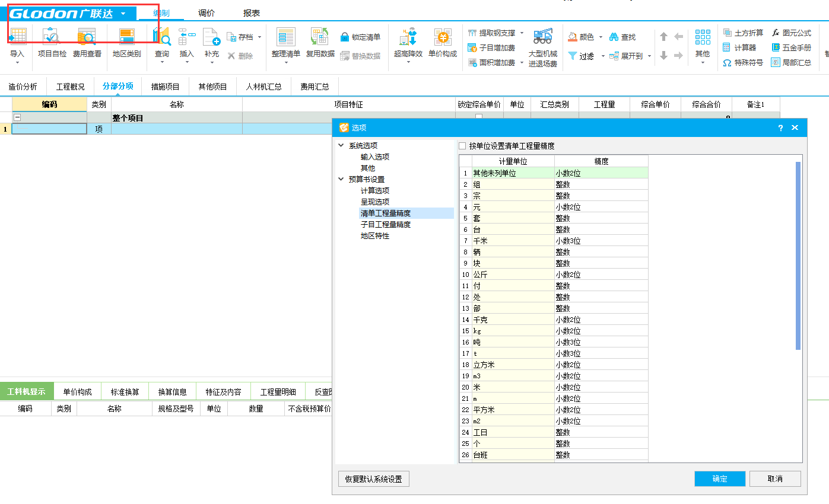The width and height of the screenshot is (829, 504).
Task: Open the dropdown arrow beside 存档
Action: click(259, 37)
